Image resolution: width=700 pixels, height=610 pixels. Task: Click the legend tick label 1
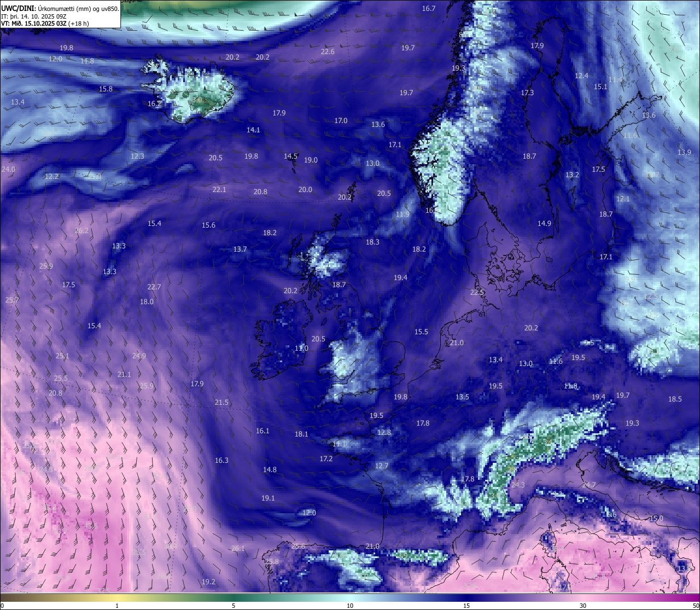117,606
